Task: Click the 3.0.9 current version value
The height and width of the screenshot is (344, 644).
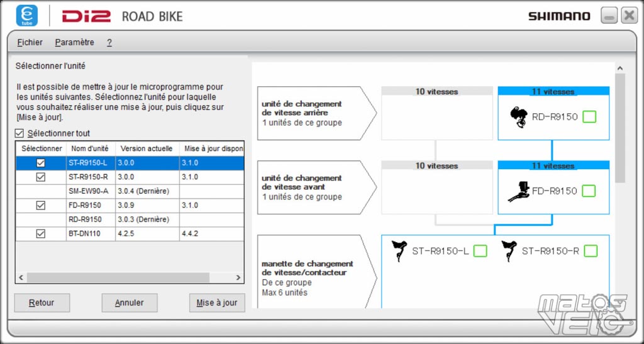Action: click(126, 205)
